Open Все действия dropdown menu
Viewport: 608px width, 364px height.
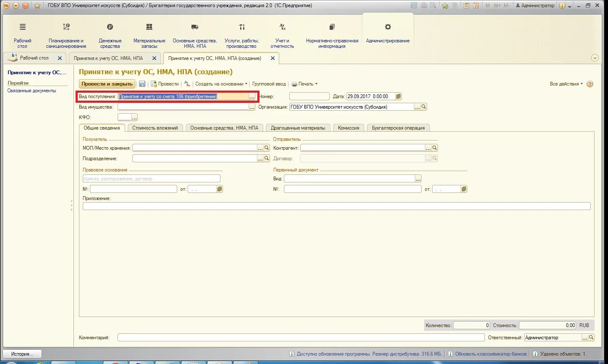(566, 84)
